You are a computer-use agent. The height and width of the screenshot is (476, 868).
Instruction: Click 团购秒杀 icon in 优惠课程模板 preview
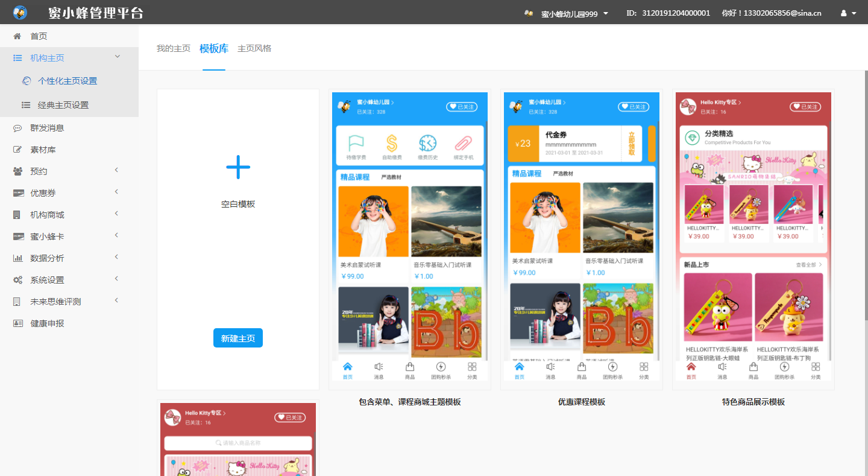612,367
